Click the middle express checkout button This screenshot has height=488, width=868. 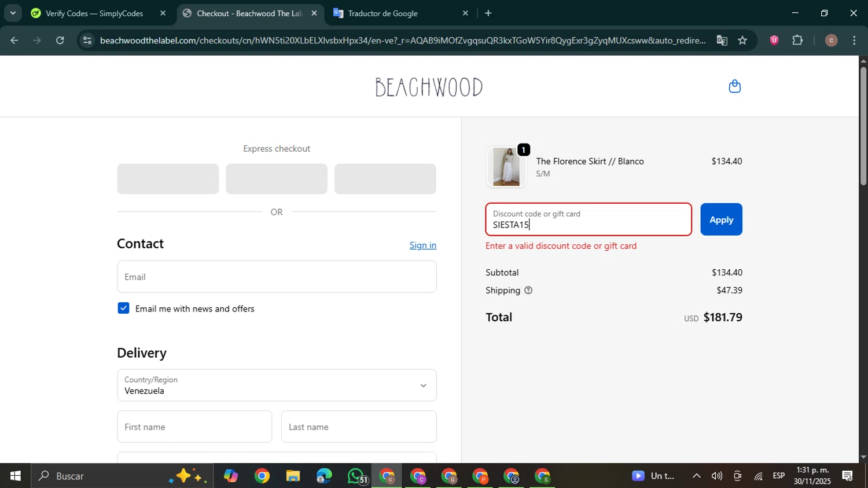point(277,178)
